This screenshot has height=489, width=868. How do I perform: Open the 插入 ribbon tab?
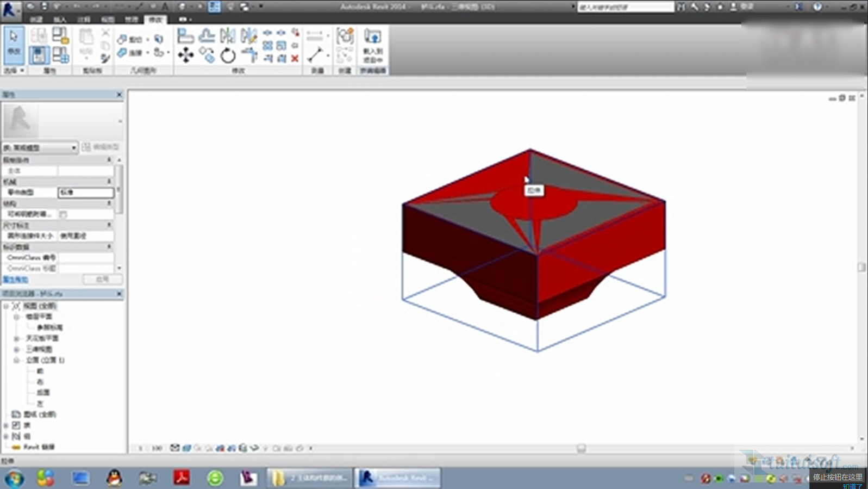click(60, 20)
